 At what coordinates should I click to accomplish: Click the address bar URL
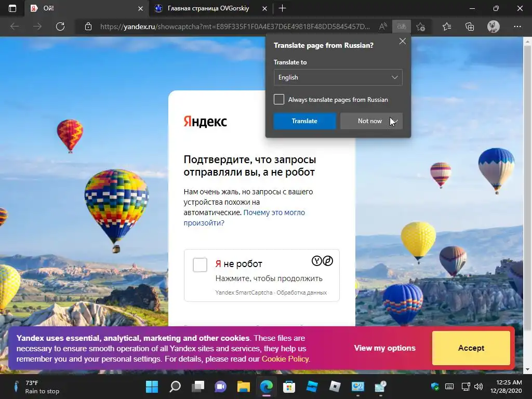235,26
